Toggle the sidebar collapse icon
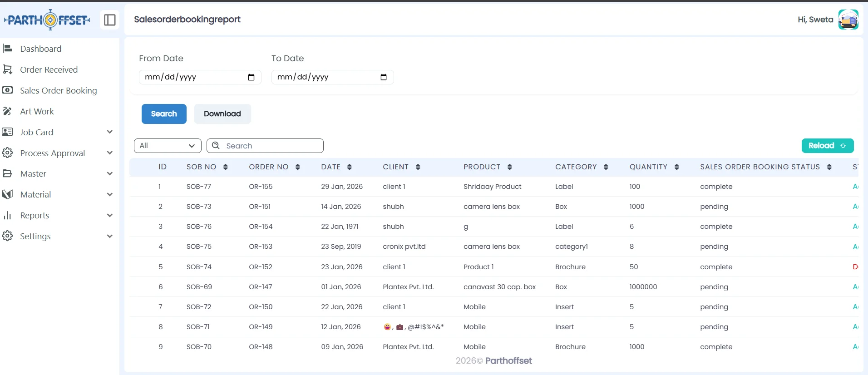 [110, 20]
